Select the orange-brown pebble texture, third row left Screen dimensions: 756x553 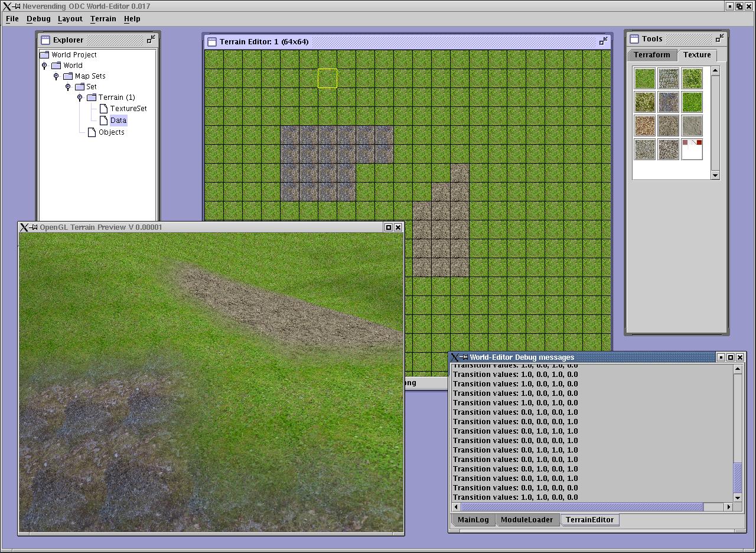coord(645,125)
